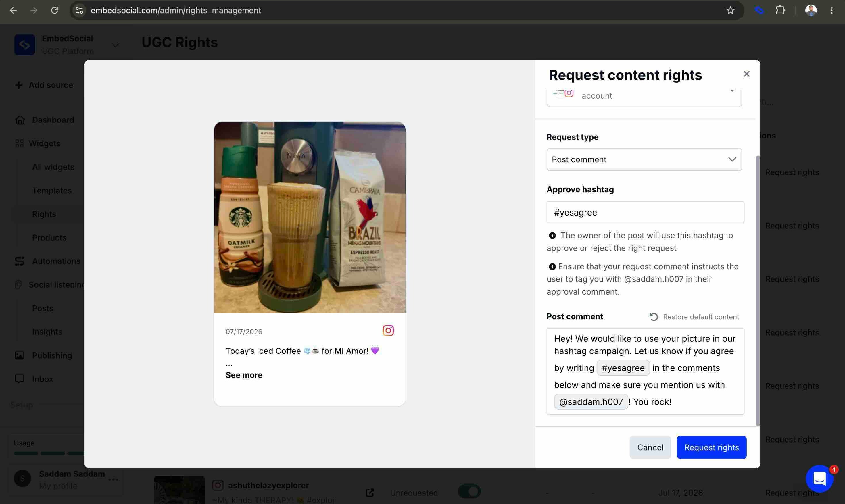Click the plus icon beside Add source

(19, 85)
